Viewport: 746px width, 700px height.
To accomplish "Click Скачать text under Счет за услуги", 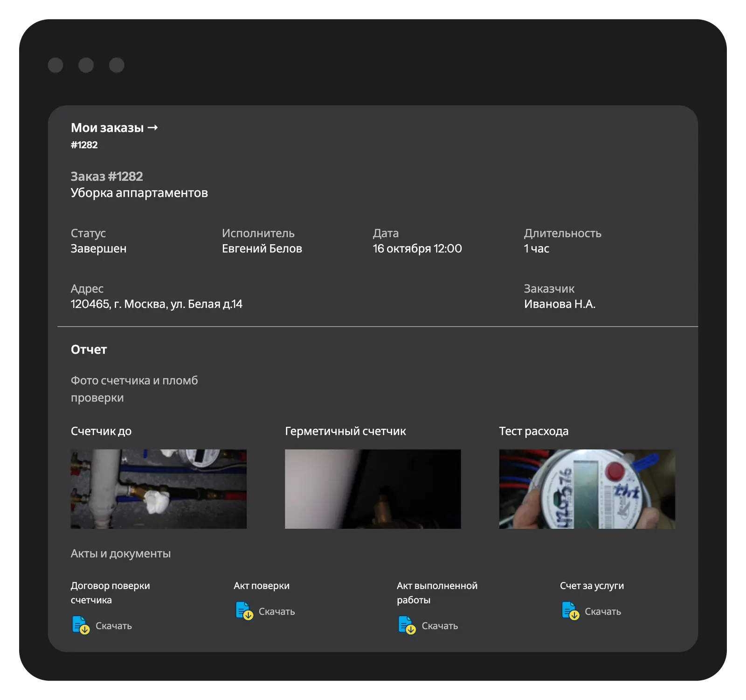I will click(602, 611).
